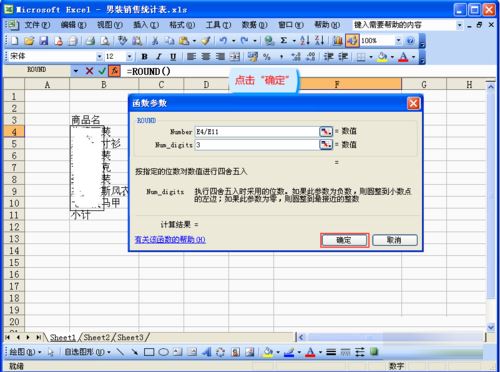This screenshot has height=372, width=500.
Task: Click the Spelling check icon
Action: pyautogui.click(x=123, y=41)
